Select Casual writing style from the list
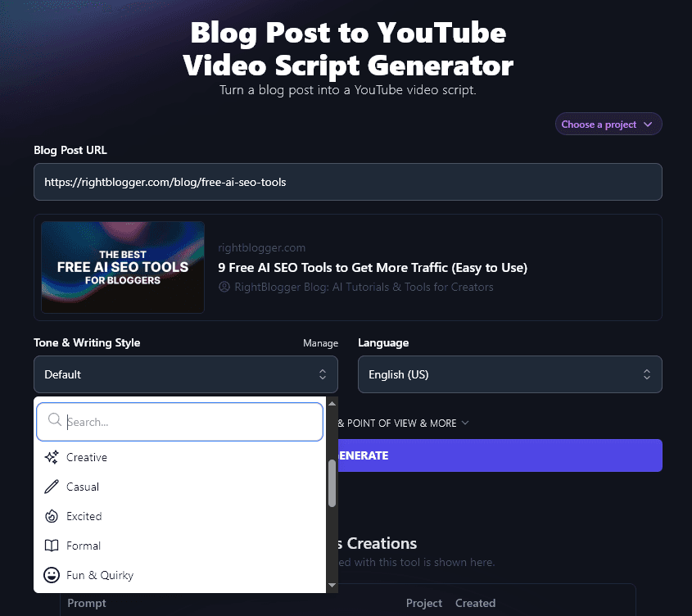Screen dimensions: 692x616 pyautogui.click(x=83, y=487)
